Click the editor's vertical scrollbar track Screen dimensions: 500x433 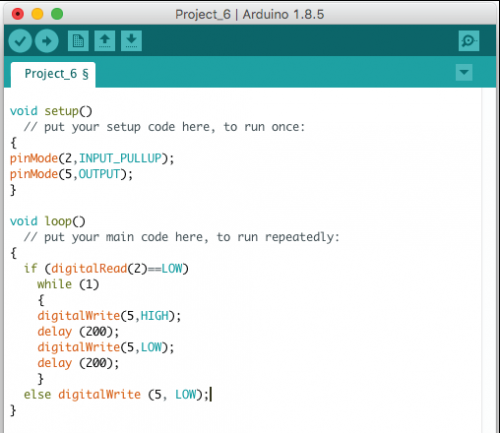[x=488, y=260]
